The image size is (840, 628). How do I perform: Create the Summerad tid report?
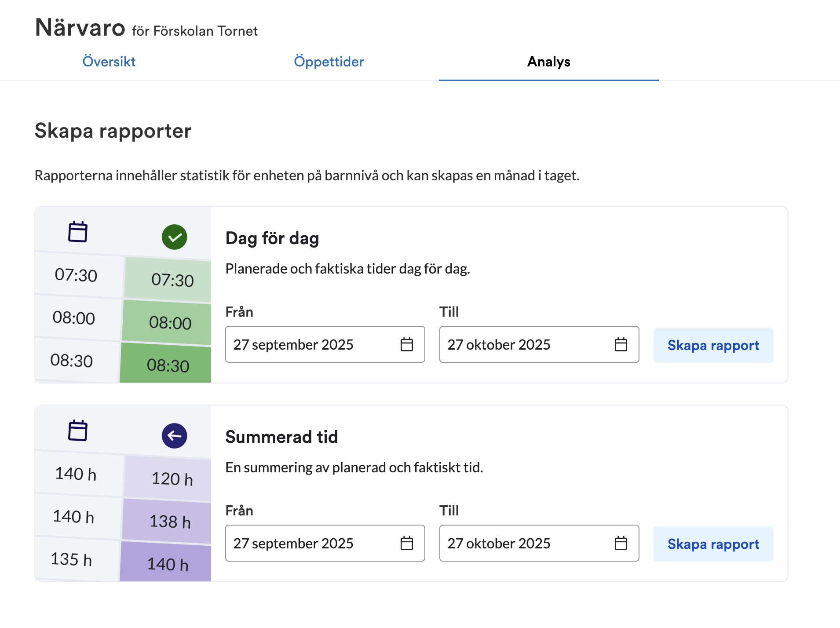713,544
